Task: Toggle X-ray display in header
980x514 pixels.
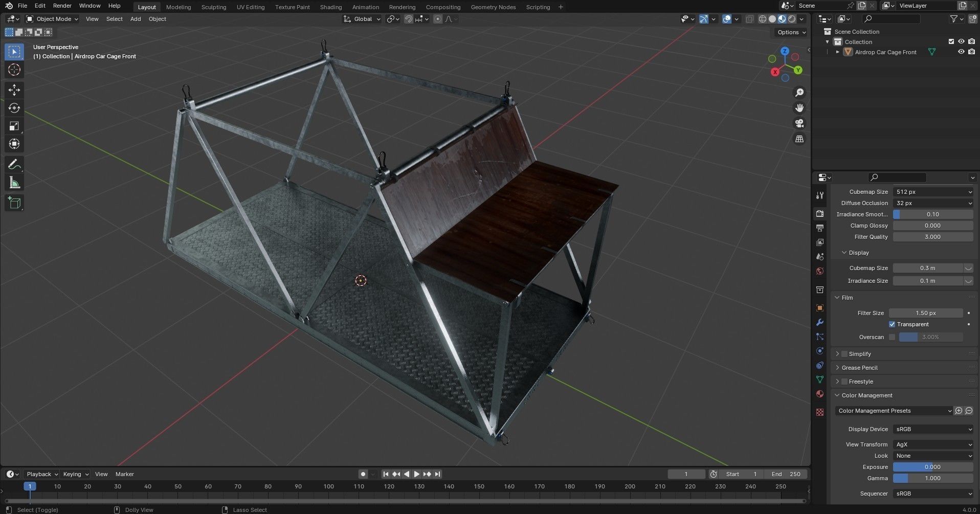Action: (749, 19)
